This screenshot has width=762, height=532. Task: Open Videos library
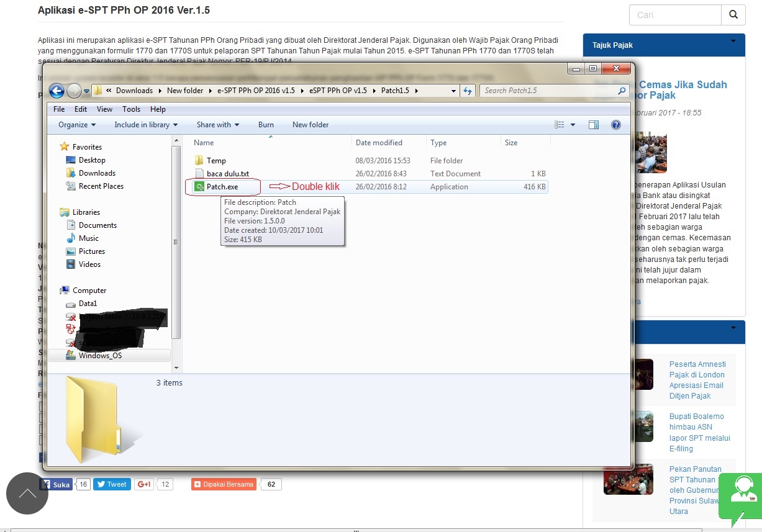click(89, 264)
